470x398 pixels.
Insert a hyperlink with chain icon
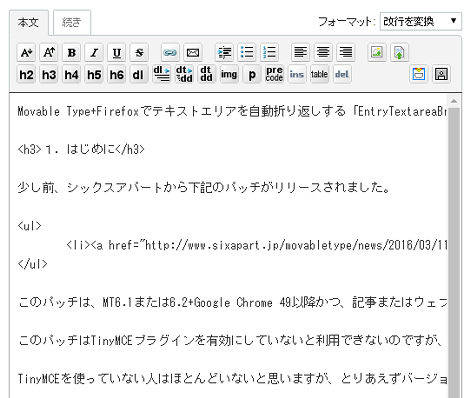pyautogui.click(x=170, y=52)
